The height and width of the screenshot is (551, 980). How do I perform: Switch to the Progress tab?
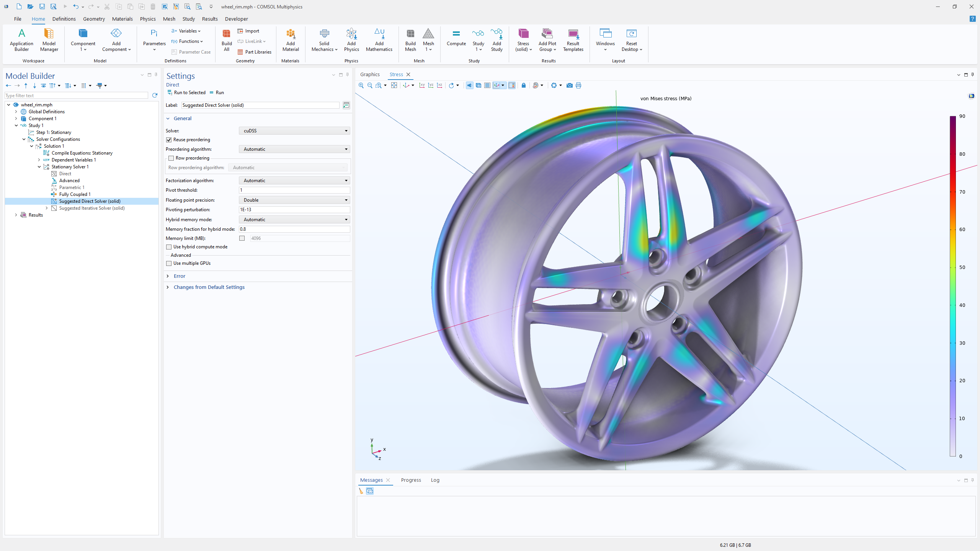411,480
